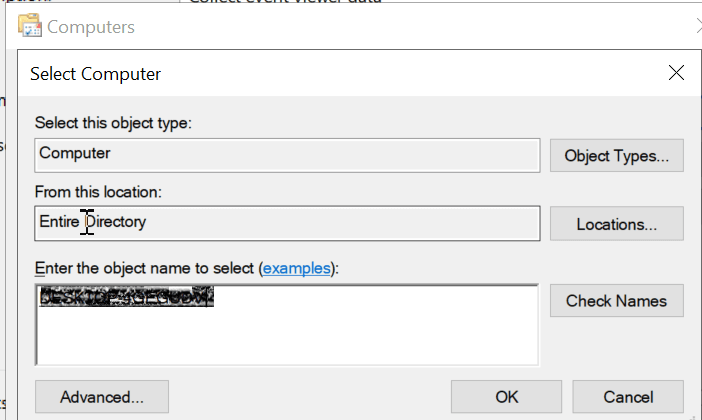The height and width of the screenshot is (420, 702).
Task: Close the Select Computer dialog
Action: click(676, 73)
